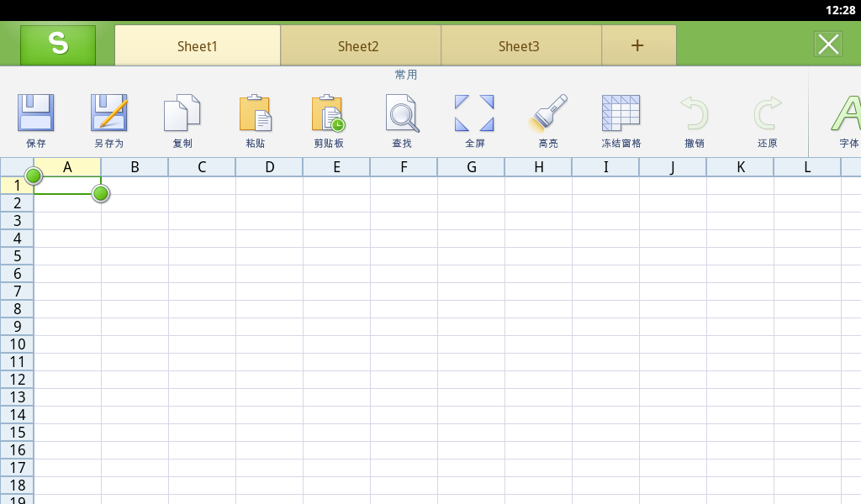This screenshot has width=861, height=504.
Task: Close the document with the X button
Action: [x=828, y=45]
